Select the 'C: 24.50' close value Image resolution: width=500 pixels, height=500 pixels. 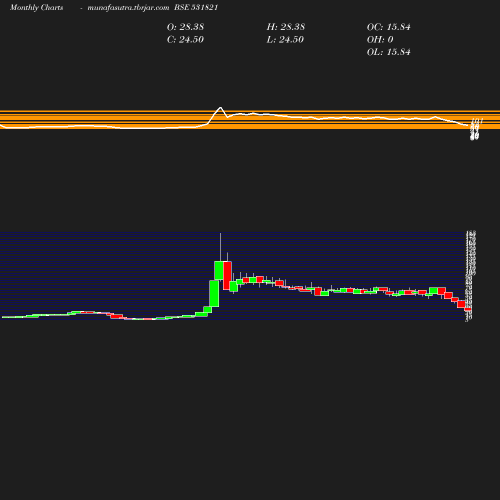point(185,40)
